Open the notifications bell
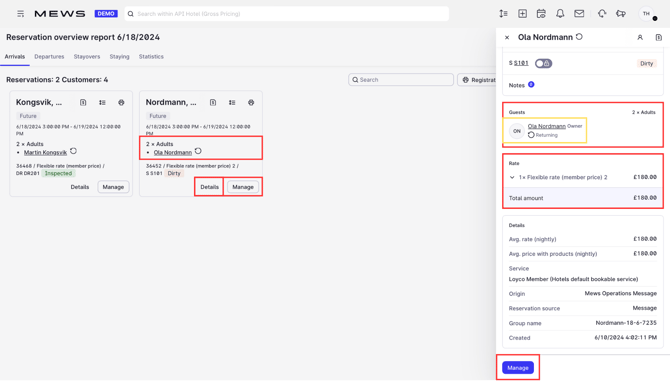670x383 pixels. click(x=560, y=14)
